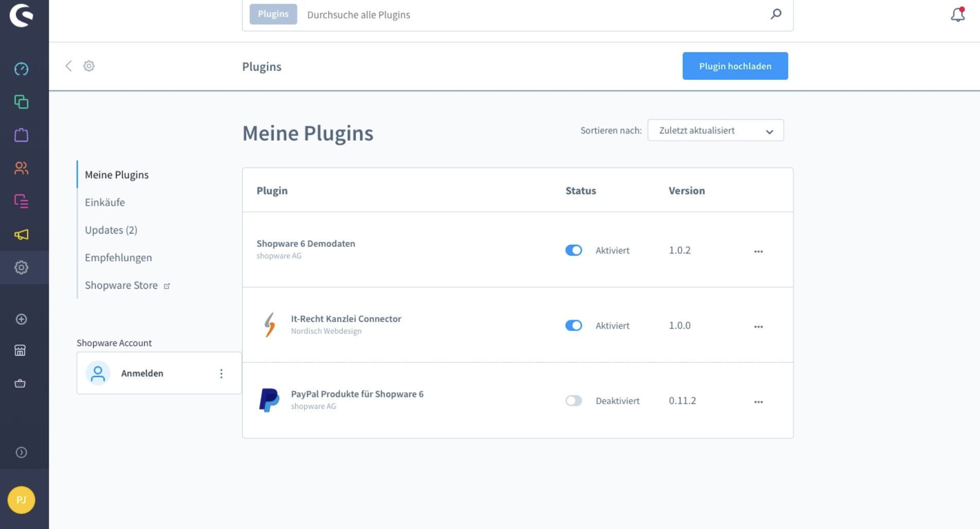980x529 pixels.
Task: Click the Meine Plugins heading
Action: point(308,134)
